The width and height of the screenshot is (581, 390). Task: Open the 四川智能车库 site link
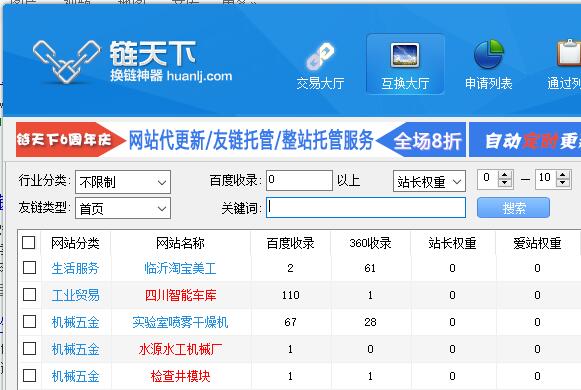tap(180, 295)
